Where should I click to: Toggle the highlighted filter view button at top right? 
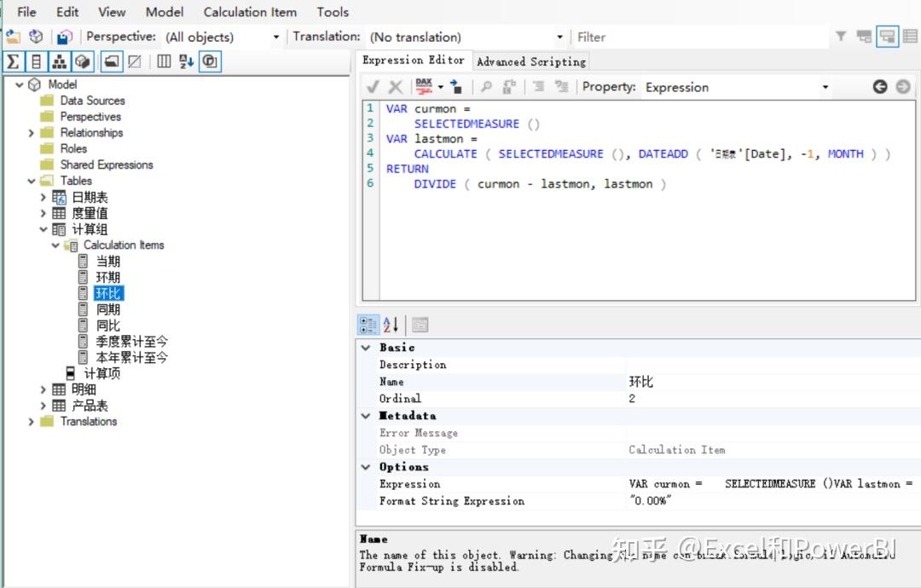[887, 37]
